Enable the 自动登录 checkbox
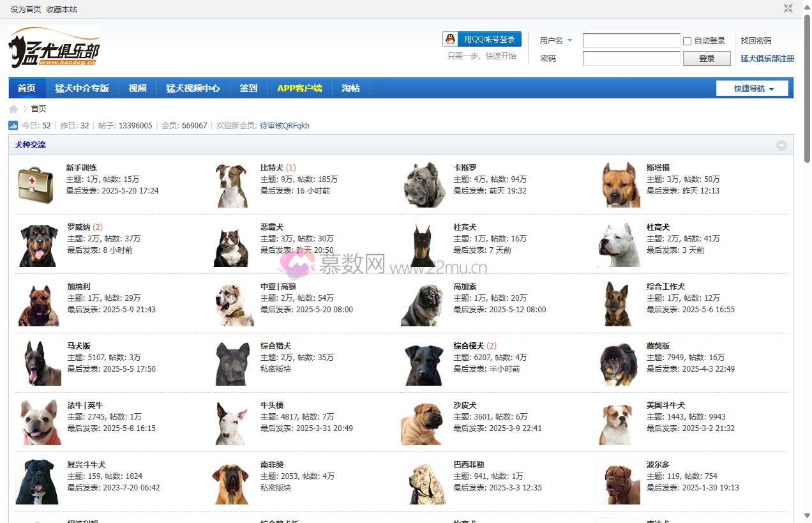812x523 pixels. [x=686, y=40]
